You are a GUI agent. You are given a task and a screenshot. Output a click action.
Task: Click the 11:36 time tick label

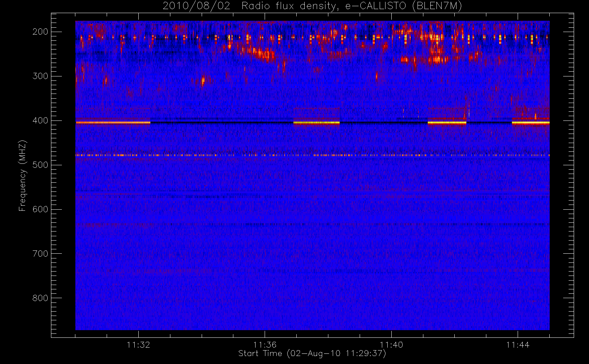[265, 345]
